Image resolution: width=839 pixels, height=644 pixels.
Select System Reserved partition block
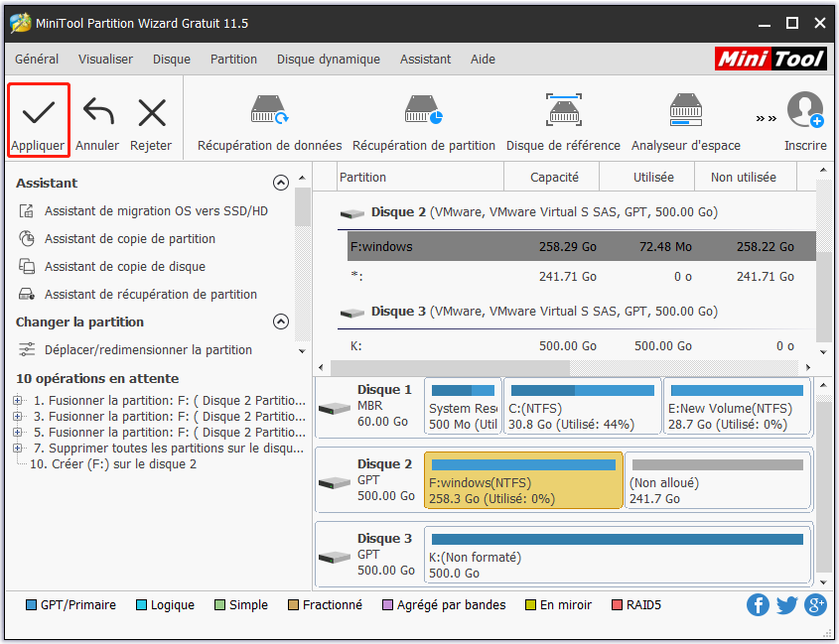[x=463, y=407]
